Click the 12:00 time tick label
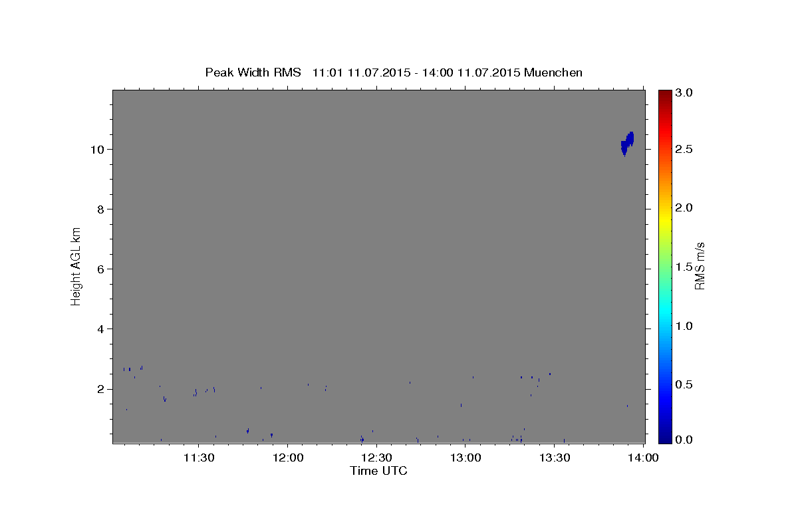This screenshot has width=798, height=532. (287, 458)
